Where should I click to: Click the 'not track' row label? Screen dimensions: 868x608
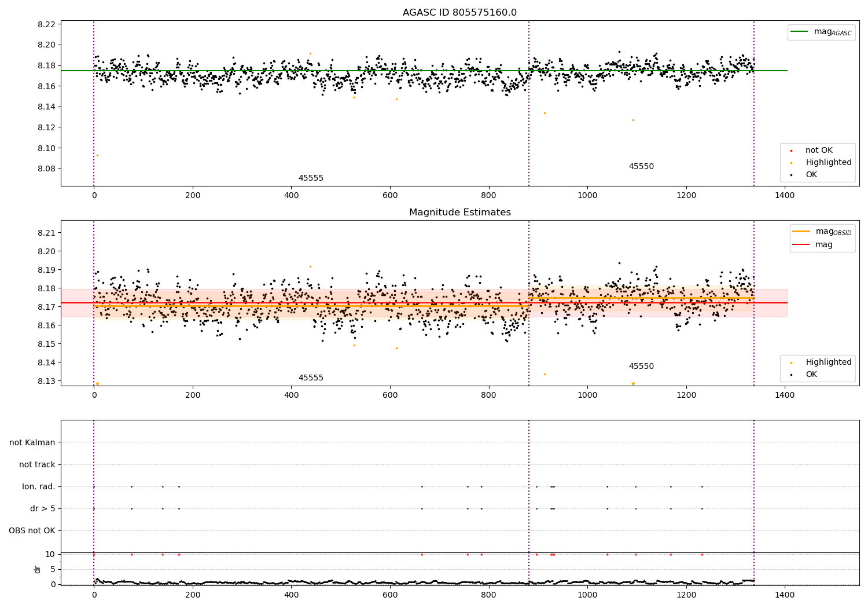pos(37,465)
